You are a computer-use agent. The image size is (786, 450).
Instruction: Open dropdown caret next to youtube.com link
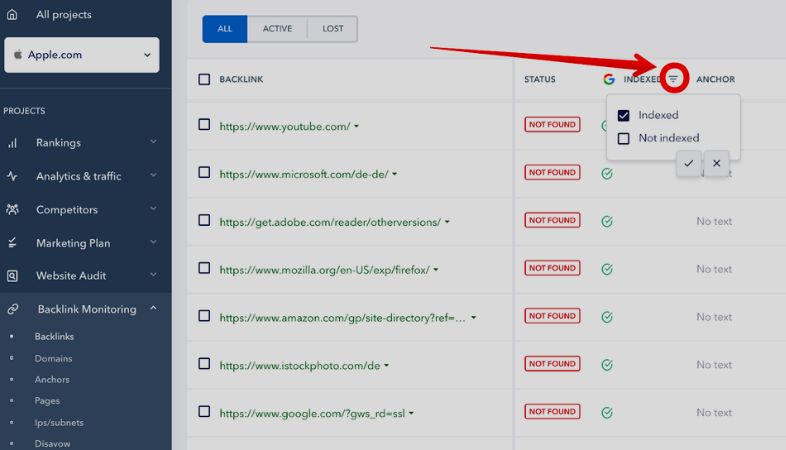tap(356, 126)
